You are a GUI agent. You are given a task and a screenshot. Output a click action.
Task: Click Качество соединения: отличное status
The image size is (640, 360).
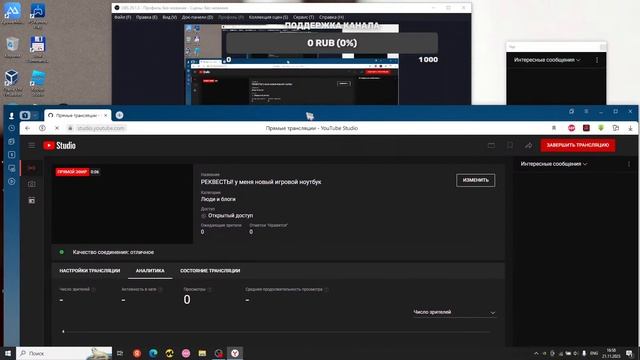point(113,252)
